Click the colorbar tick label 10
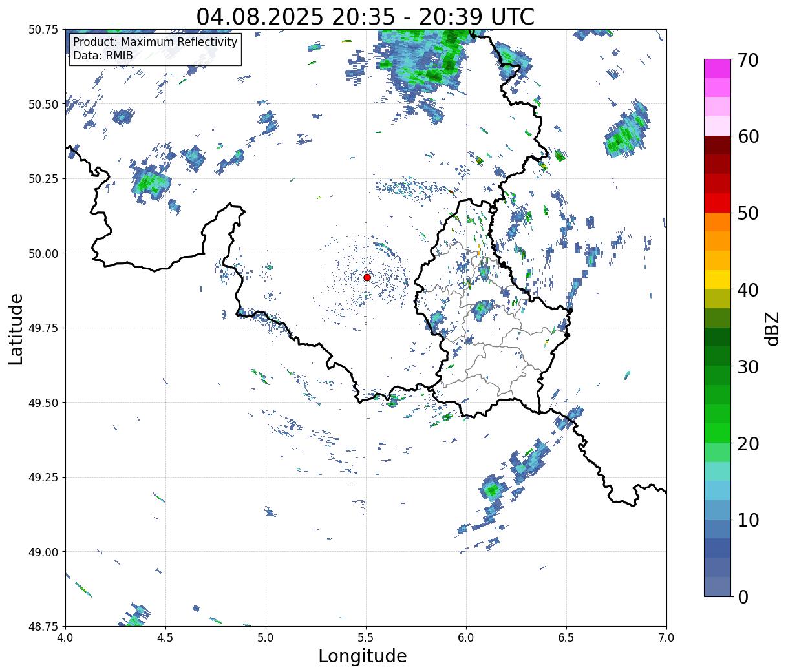This screenshot has width=788, height=672. point(748,520)
